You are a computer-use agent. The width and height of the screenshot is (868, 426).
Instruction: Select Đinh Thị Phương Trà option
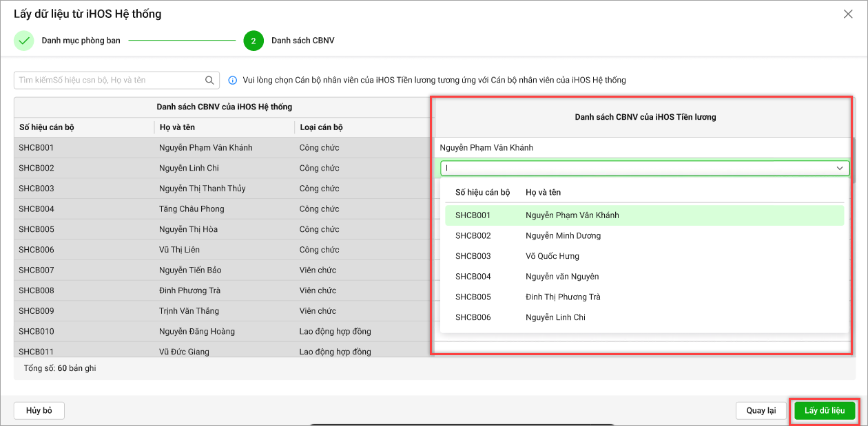point(563,297)
